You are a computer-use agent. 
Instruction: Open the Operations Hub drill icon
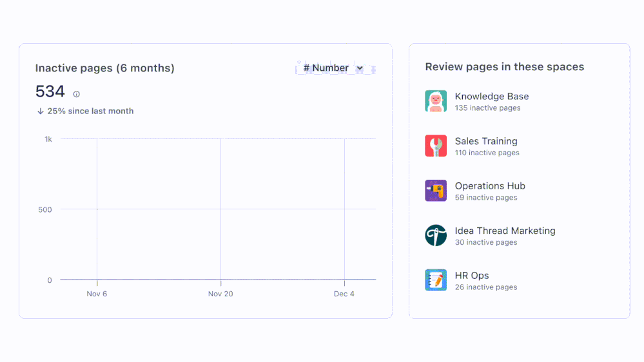[x=436, y=191]
